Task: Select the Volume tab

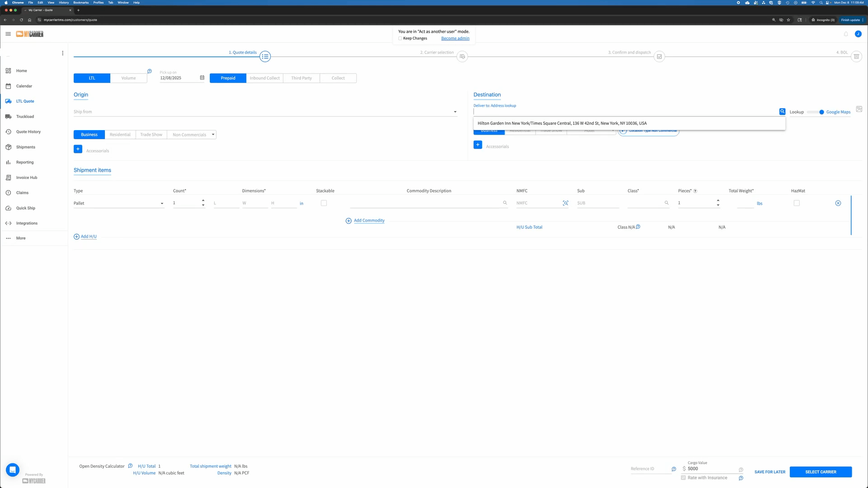Action: point(128,78)
